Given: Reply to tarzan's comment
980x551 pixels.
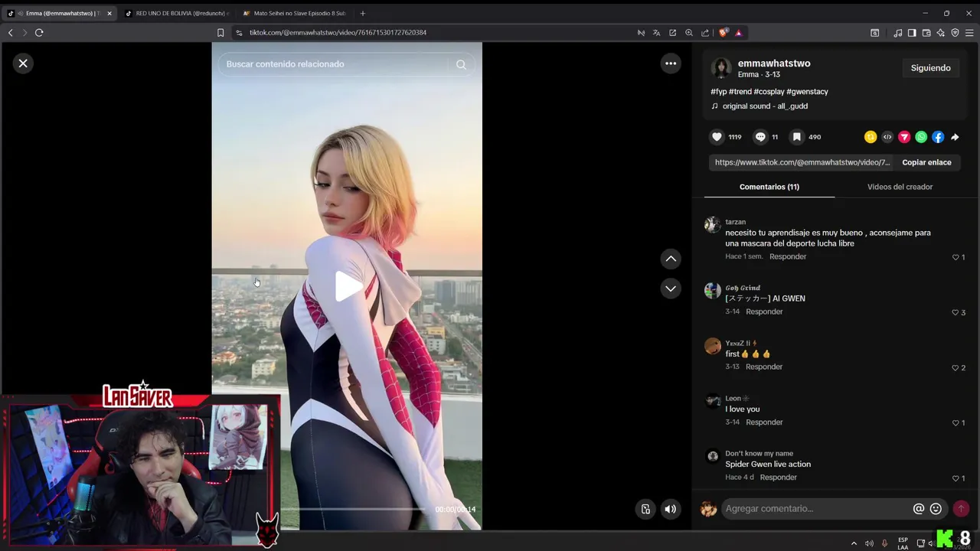Looking at the screenshot, I should tap(788, 256).
